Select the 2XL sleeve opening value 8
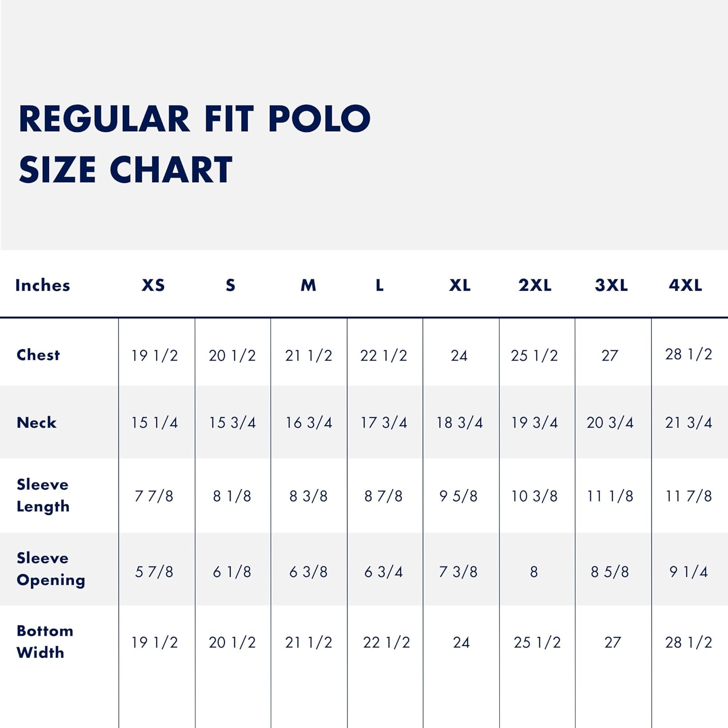The image size is (728, 728). [534, 572]
